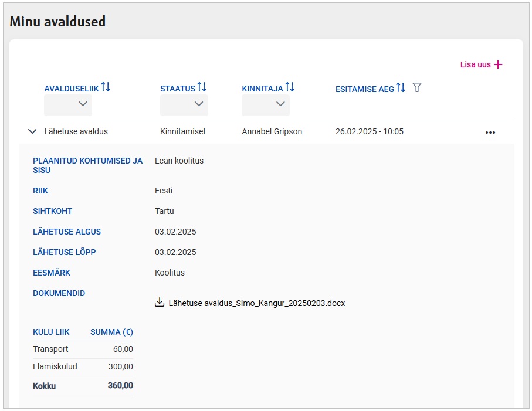Click the AVALDUSELIIK column header label
The height and width of the screenshot is (411, 532).
tap(72, 89)
